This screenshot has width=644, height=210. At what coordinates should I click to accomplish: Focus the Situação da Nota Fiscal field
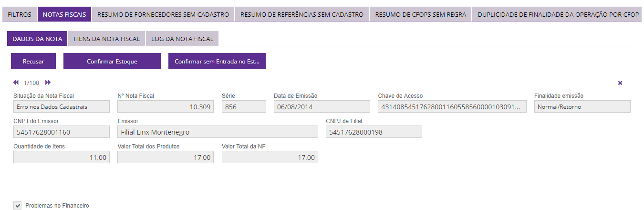tap(62, 107)
